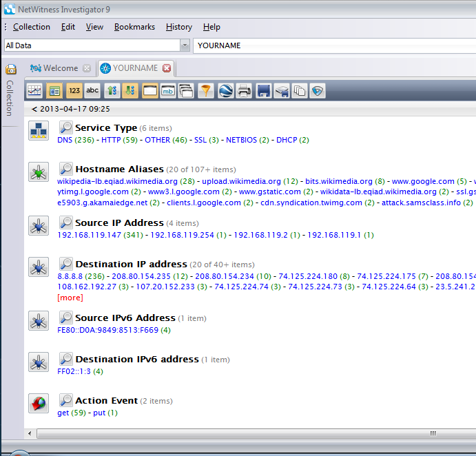Click the floppy disk save icon
Screen dimensions: 476x456
[x=262, y=90]
